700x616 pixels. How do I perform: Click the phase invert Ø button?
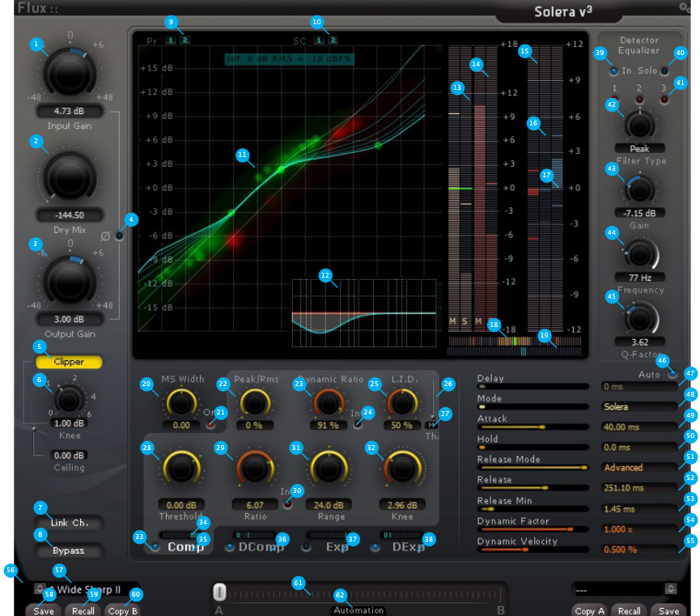121,236
